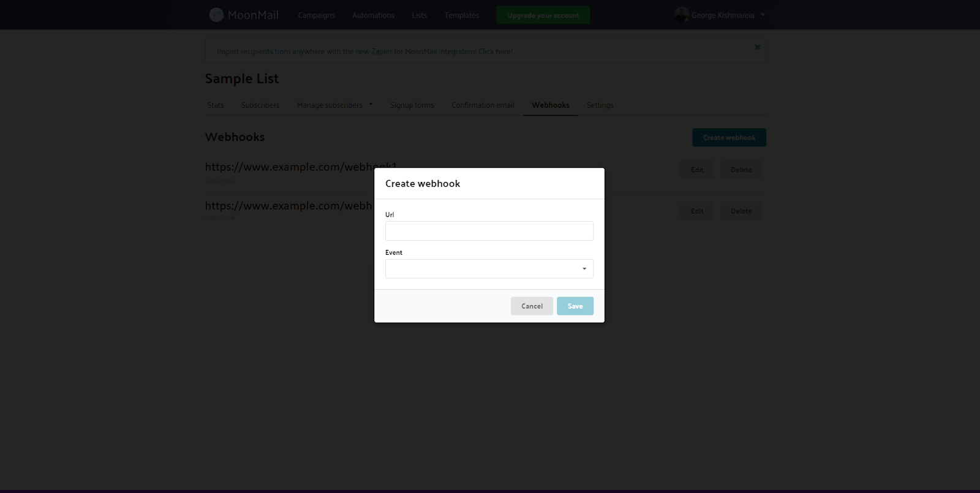Delete the webhook1 entry
This screenshot has height=493, width=980.
tap(741, 170)
